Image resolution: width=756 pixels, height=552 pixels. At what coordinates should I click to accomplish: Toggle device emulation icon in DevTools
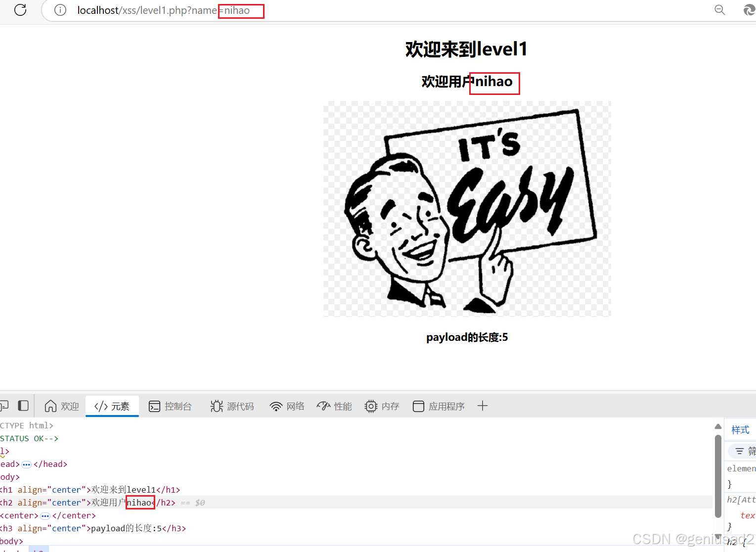point(4,406)
